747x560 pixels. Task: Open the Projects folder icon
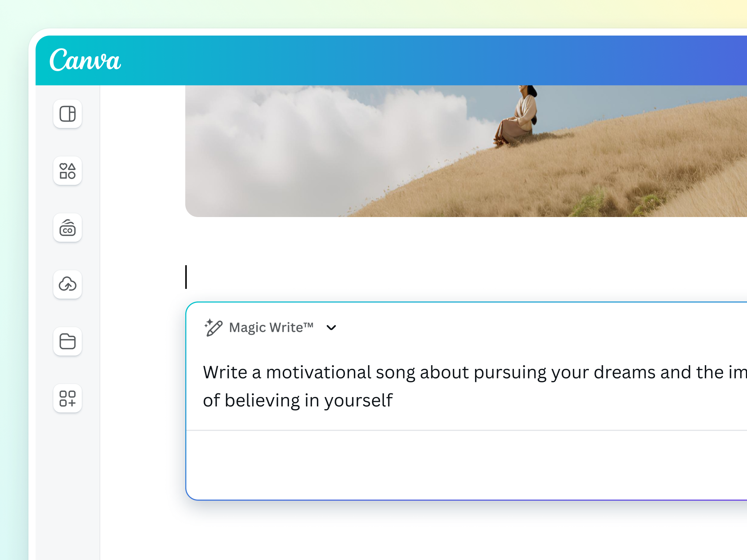coord(67,341)
